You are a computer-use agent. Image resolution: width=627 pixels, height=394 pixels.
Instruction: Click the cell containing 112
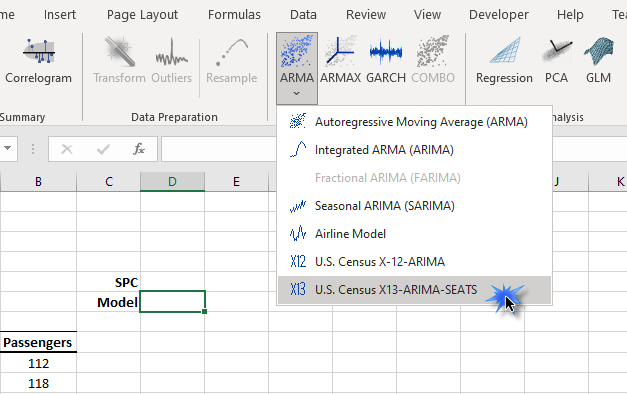(38, 363)
